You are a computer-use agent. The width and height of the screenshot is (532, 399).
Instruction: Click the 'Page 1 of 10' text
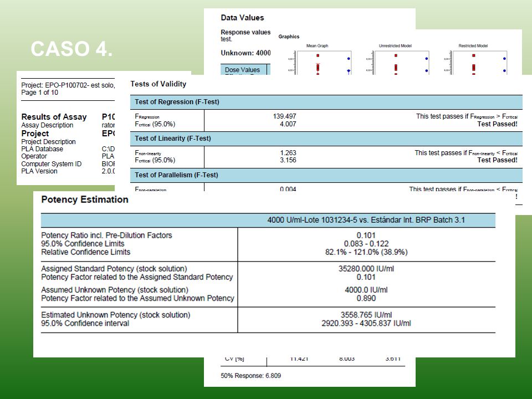point(40,93)
